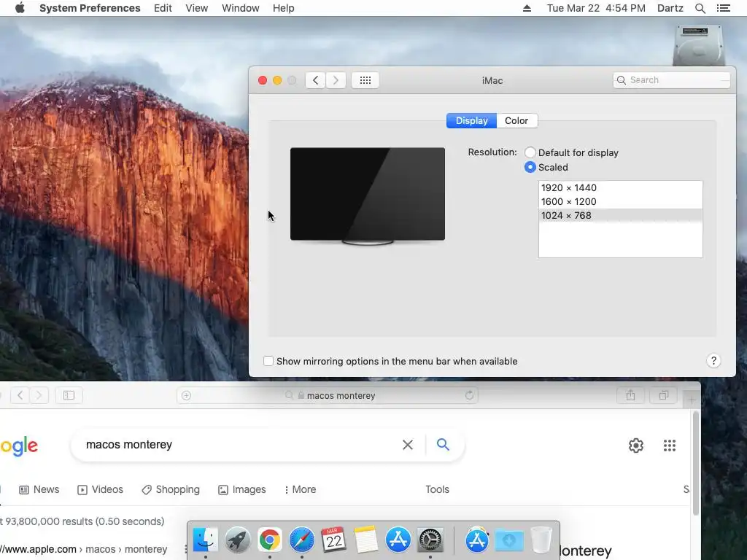This screenshot has height=560, width=747.
Task: Open the Shopping results tab
Action: 171,489
